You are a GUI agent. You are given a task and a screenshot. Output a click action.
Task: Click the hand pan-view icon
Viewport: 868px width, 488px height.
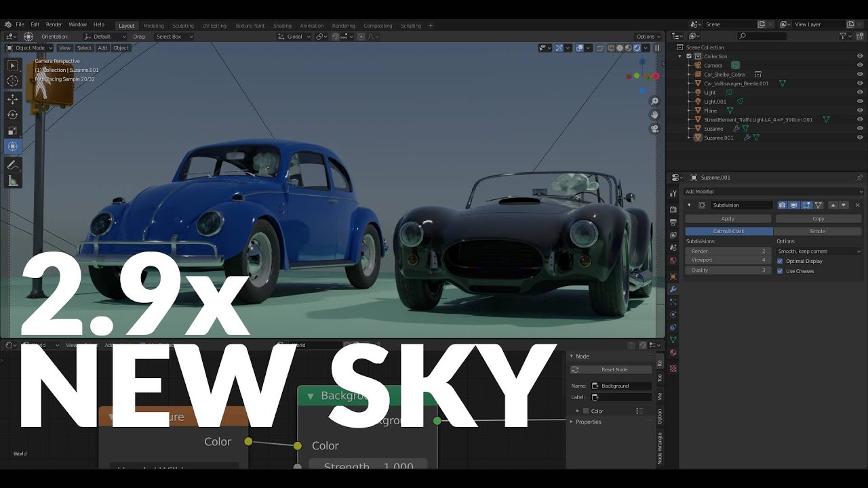[x=654, y=115]
